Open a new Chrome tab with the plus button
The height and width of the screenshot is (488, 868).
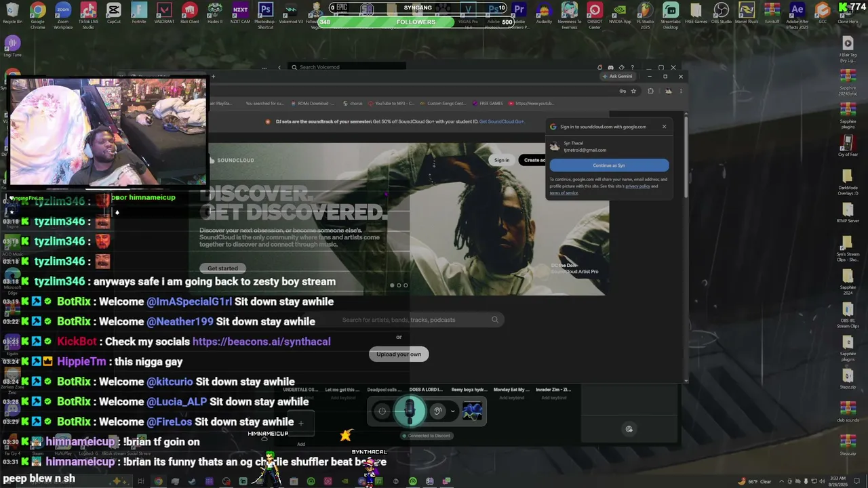coord(213,76)
